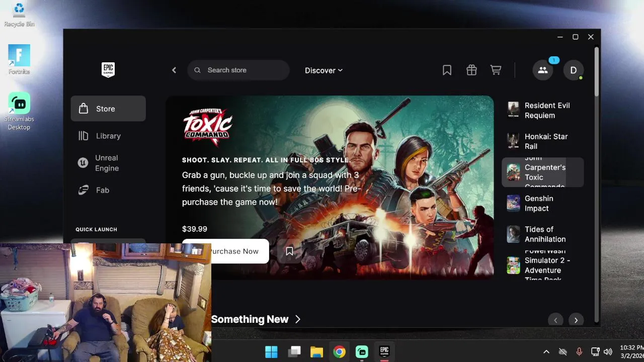
Task: Expand the Discover dropdown
Action: point(324,70)
